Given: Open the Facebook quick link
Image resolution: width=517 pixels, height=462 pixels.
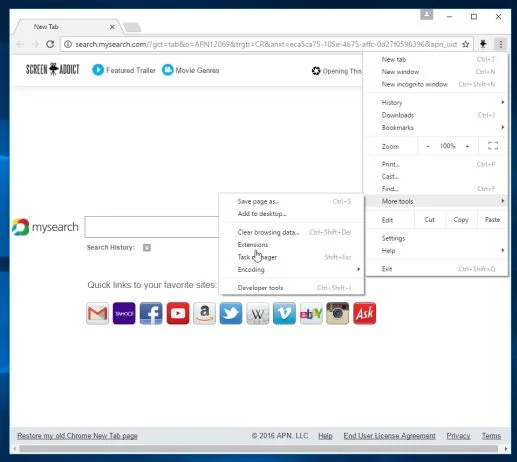Looking at the screenshot, I should 151,313.
